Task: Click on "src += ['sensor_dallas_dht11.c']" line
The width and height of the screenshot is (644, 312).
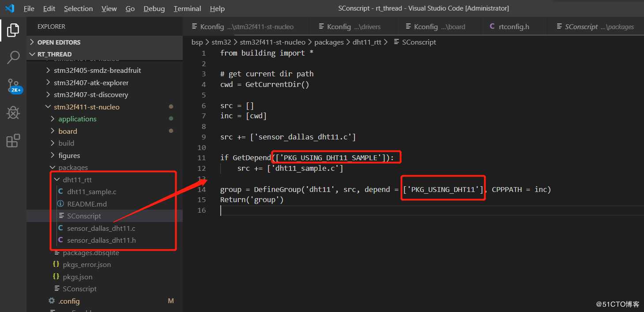Action: point(288,137)
